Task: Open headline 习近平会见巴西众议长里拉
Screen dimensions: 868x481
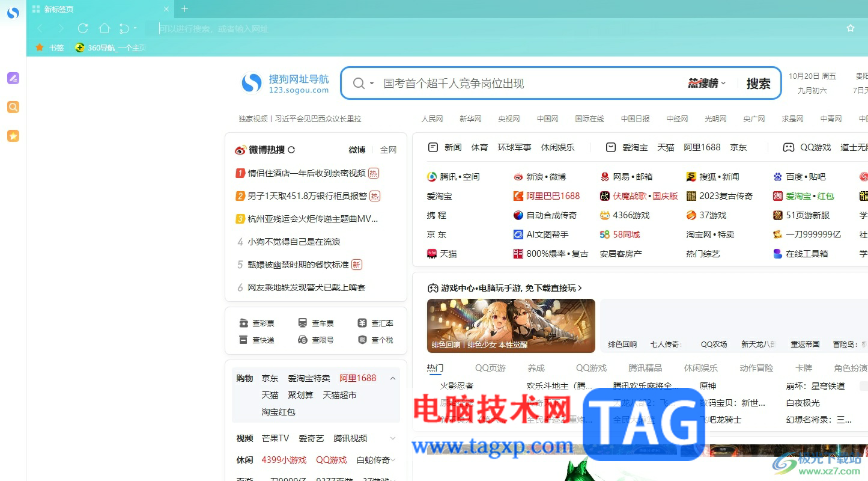Action: click(x=318, y=119)
